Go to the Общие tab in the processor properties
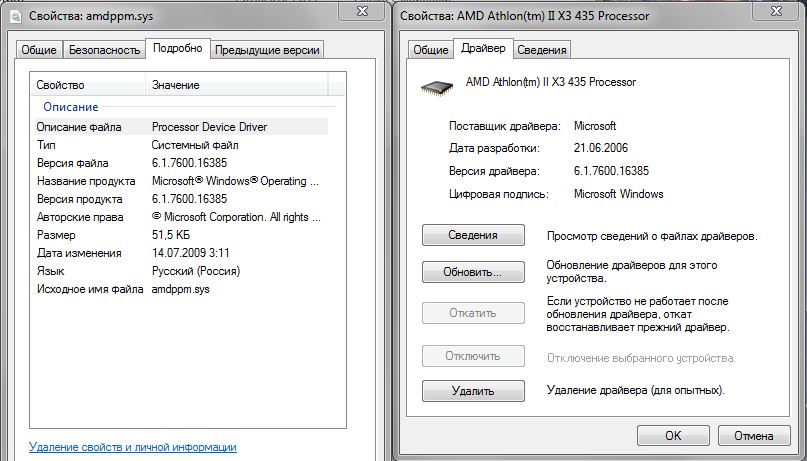This screenshot has height=461, width=807. [x=430, y=50]
